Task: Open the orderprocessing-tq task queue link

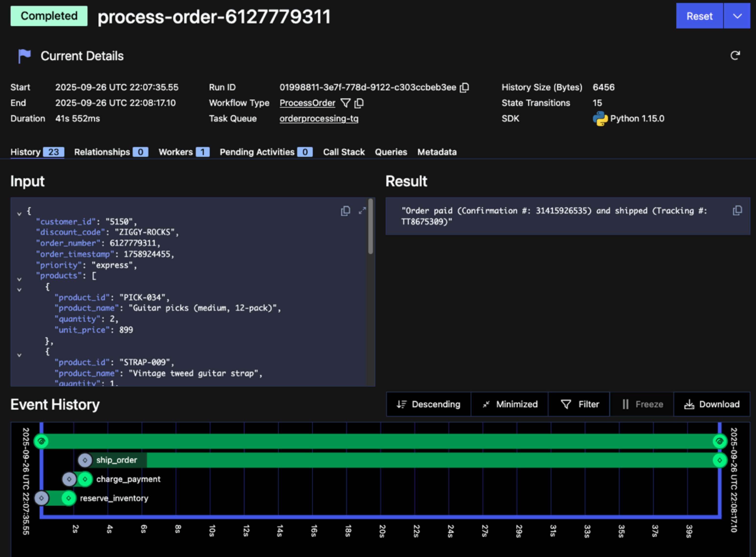Action: click(x=319, y=119)
